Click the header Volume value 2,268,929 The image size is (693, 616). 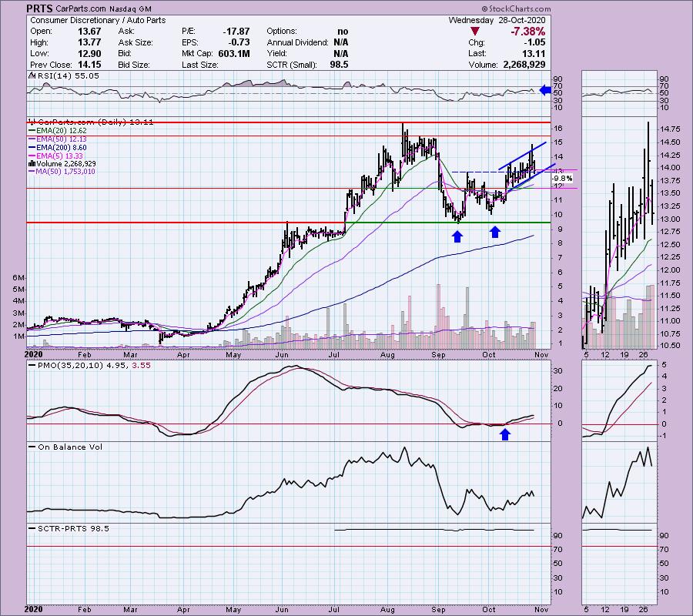pyautogui.click(x=524, y=65)
